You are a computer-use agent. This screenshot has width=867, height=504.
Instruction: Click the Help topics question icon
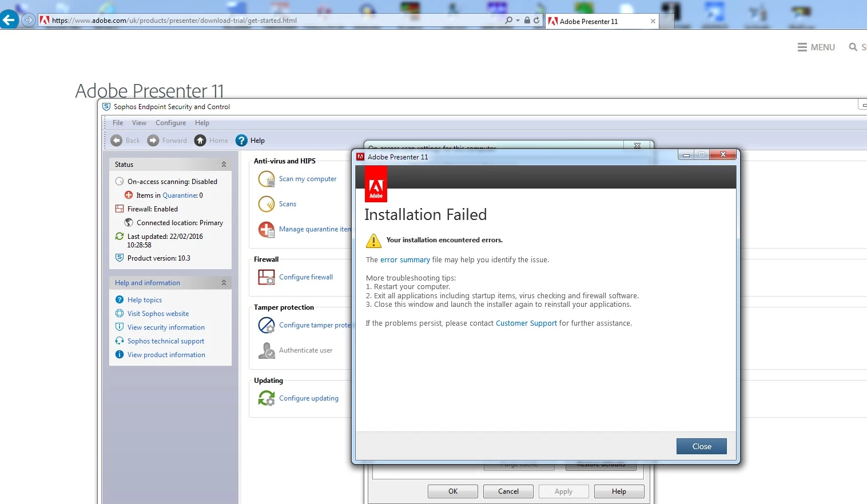(120, 299)
